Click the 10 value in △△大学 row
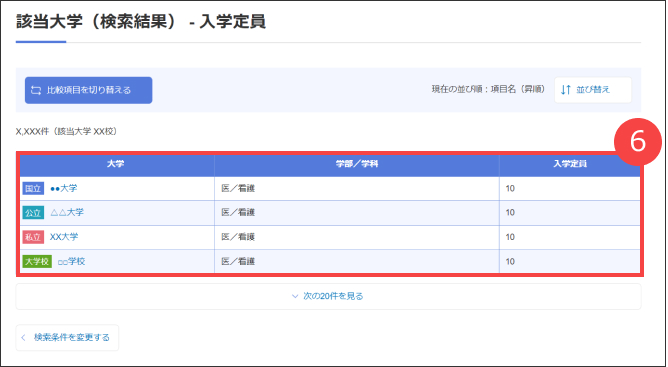This screenshot has width=668, height=367. pyautogui.click(x=510, y=213)
